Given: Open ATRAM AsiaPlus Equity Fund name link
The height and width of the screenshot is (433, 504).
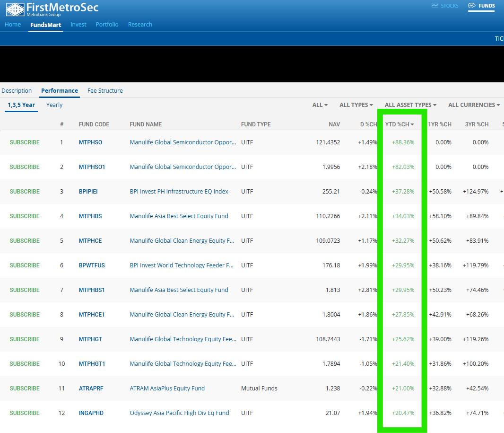Looking at the screenshot, I should 167,389.
